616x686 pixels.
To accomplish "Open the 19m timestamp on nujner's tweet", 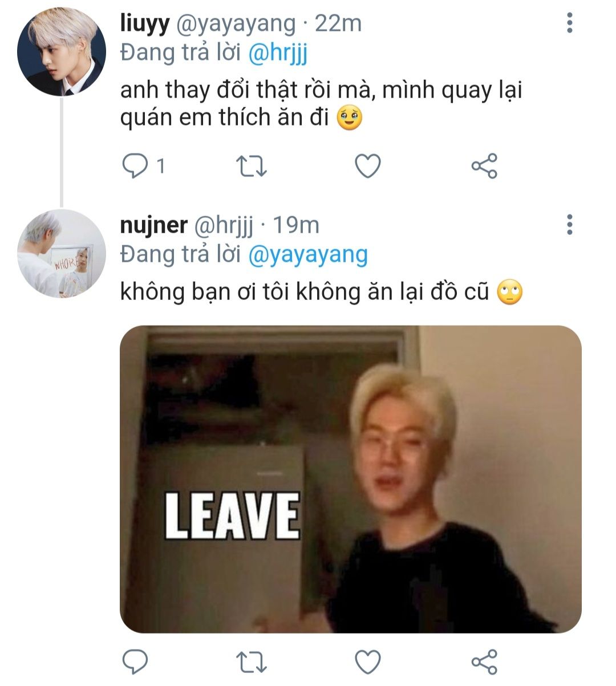I will click(295, 225).
